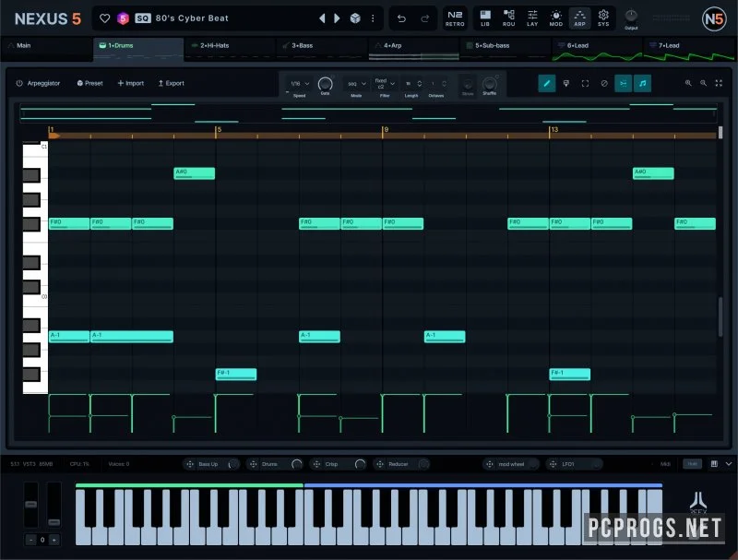738x560 pixels.
Task: Redo the last action
Action: [x=424, y=18]
